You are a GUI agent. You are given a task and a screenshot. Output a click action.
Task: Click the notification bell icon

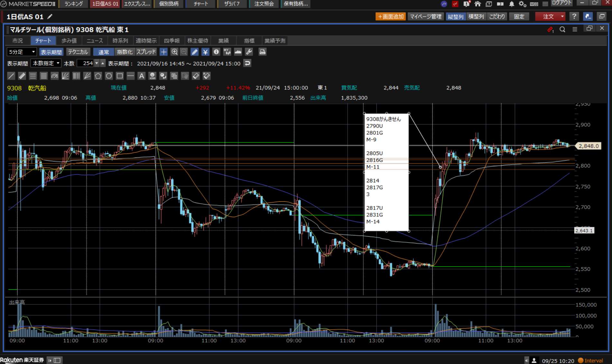[511, 4]
